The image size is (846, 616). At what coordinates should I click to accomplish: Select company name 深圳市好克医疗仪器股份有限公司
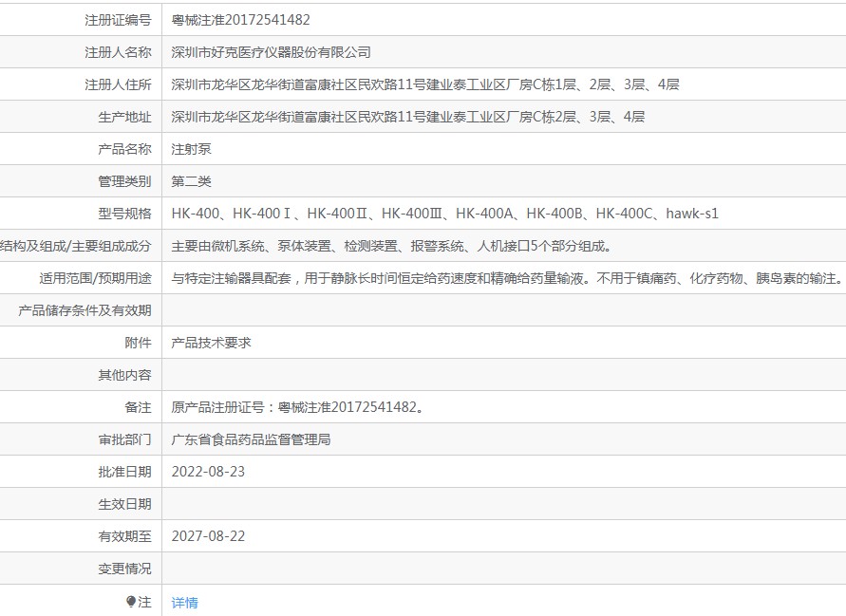pos(271,52)
